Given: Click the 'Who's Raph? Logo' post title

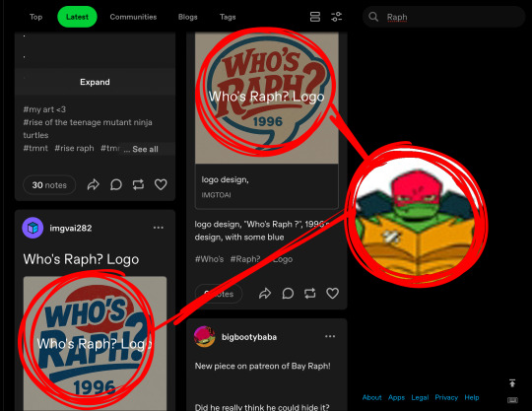Looking at the screenshot, I should point(81,259).
